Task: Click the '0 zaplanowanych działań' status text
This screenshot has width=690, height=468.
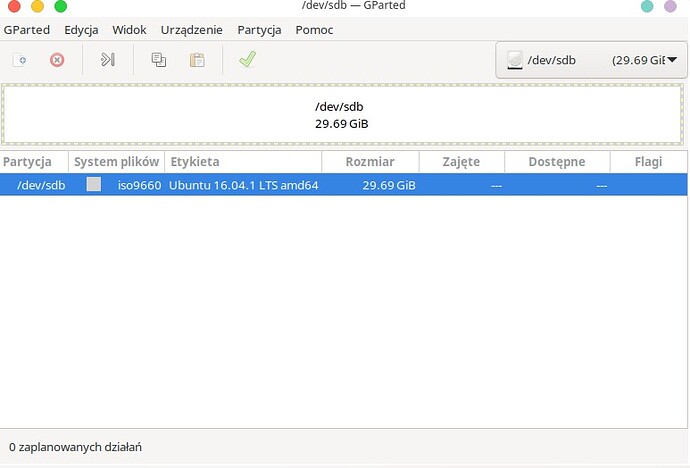Action: point(75,447)
